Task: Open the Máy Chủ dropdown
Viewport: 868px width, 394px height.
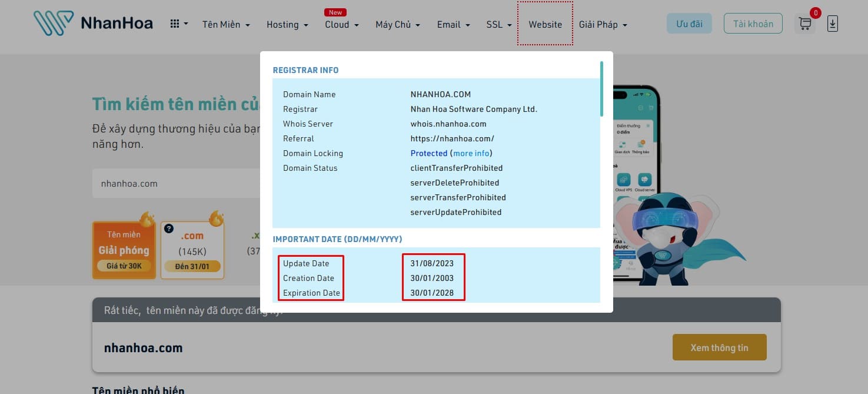Action: pyautogui.click(x=398, y=25)
